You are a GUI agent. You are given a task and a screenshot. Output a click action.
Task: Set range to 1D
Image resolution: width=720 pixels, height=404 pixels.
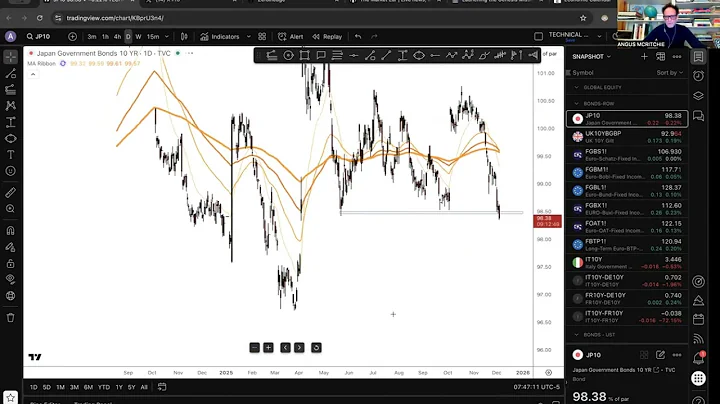tap(34, 387)
